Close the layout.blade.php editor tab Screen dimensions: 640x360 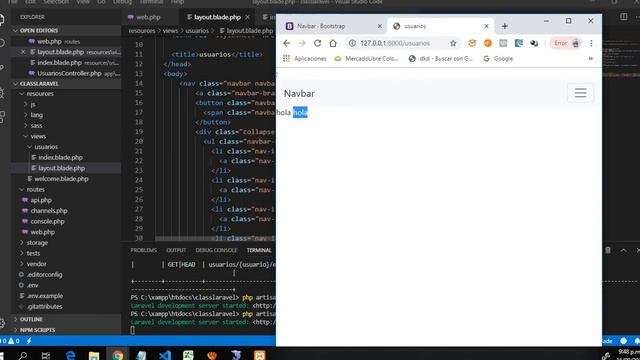(247, 17)
